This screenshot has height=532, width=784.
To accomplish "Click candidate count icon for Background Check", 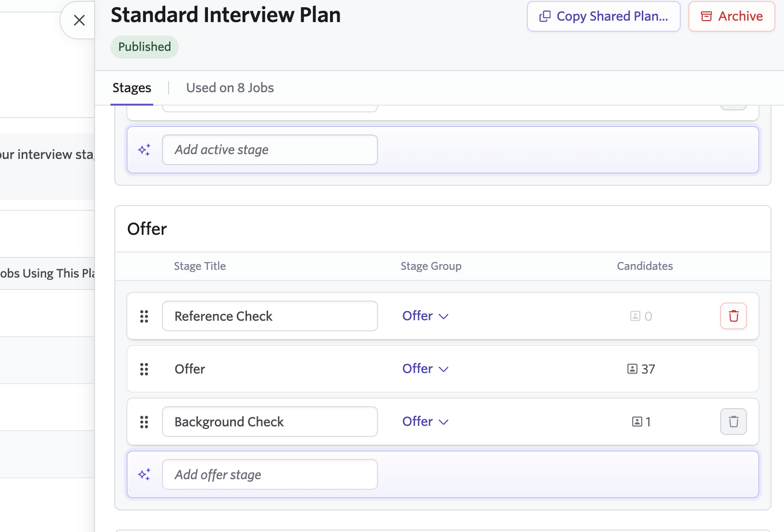I will [637, 422].
